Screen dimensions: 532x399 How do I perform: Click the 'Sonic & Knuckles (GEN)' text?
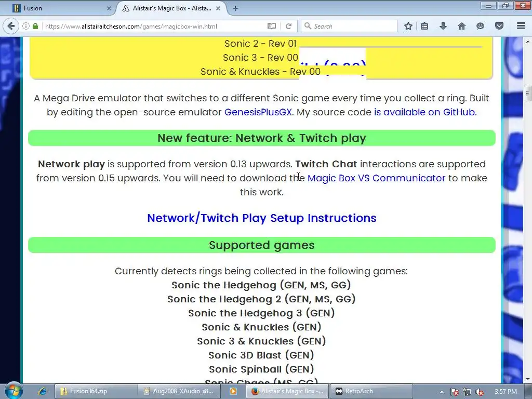(261, 327)
